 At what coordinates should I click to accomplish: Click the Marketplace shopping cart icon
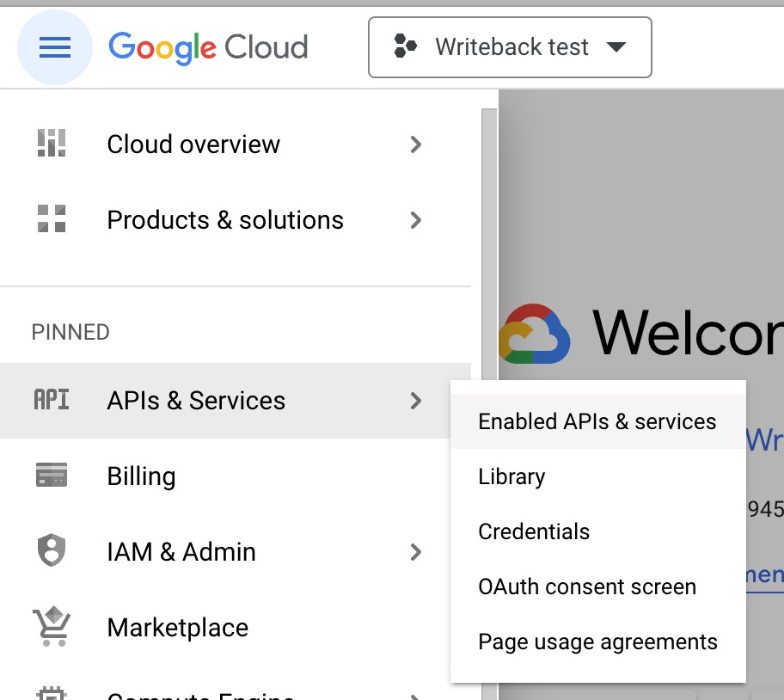[52, 627]
